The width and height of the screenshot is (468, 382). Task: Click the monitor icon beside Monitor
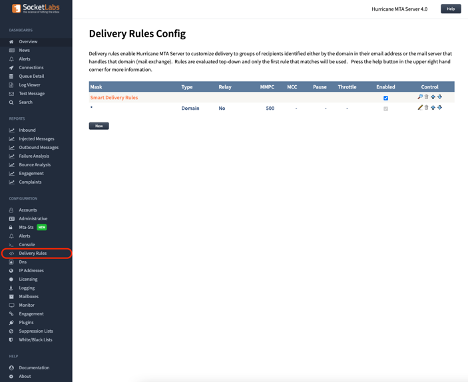point(11,305)
